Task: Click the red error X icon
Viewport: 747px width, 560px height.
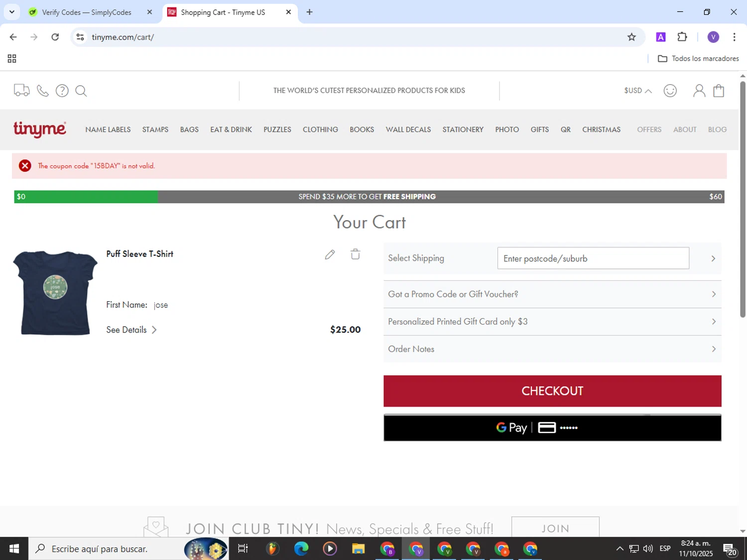Action: [25, 166]
